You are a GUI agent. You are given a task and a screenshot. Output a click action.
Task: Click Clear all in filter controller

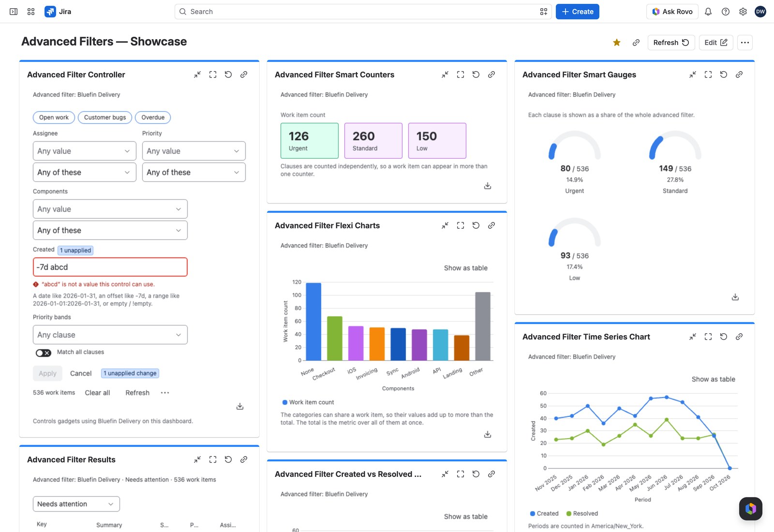pyautogui.click(x=97, y=393)
